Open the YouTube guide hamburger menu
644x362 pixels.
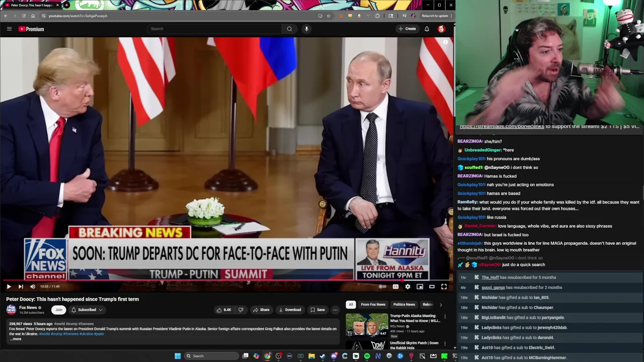click(9, 29)
